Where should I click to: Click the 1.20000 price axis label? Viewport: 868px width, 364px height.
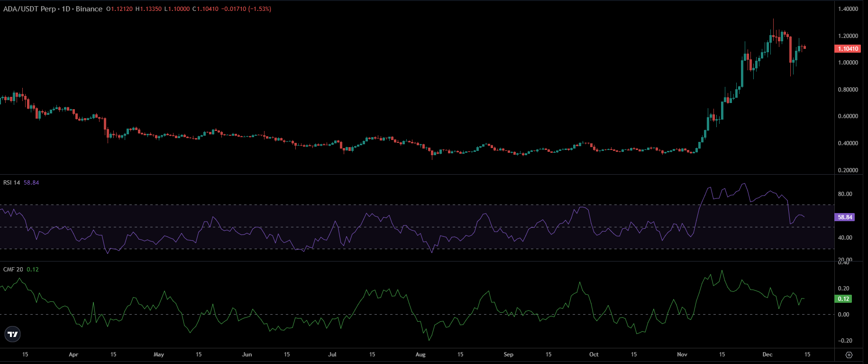[x=848, y=36]
